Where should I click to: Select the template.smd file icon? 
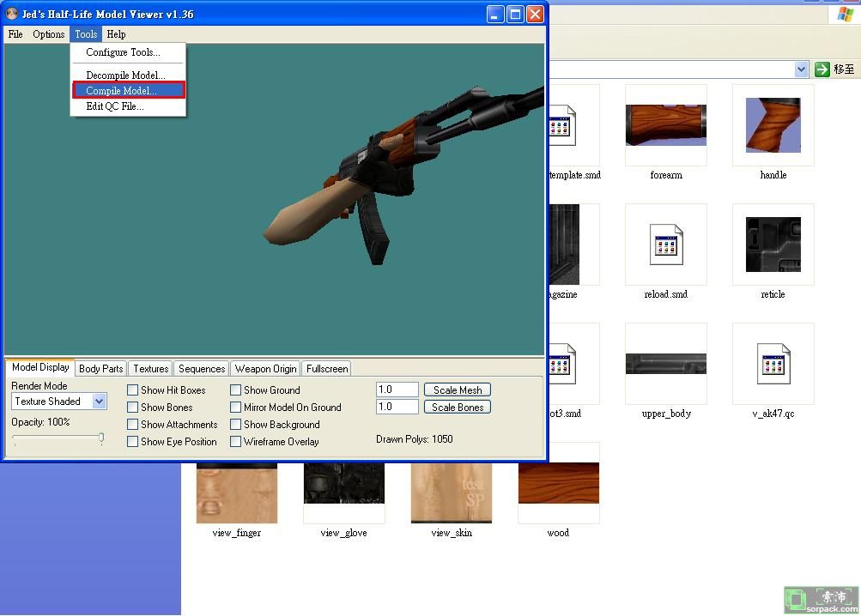click(x=562, y=125)
